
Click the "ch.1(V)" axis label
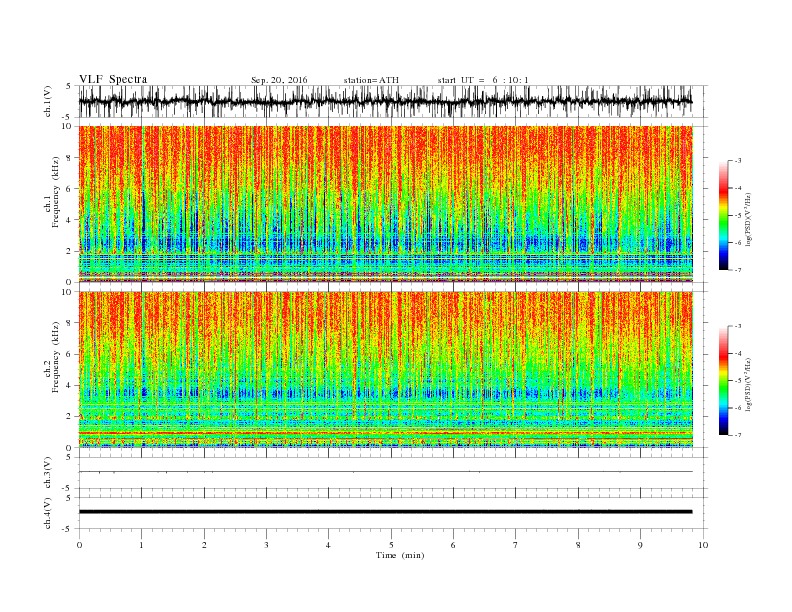point(48,101)
